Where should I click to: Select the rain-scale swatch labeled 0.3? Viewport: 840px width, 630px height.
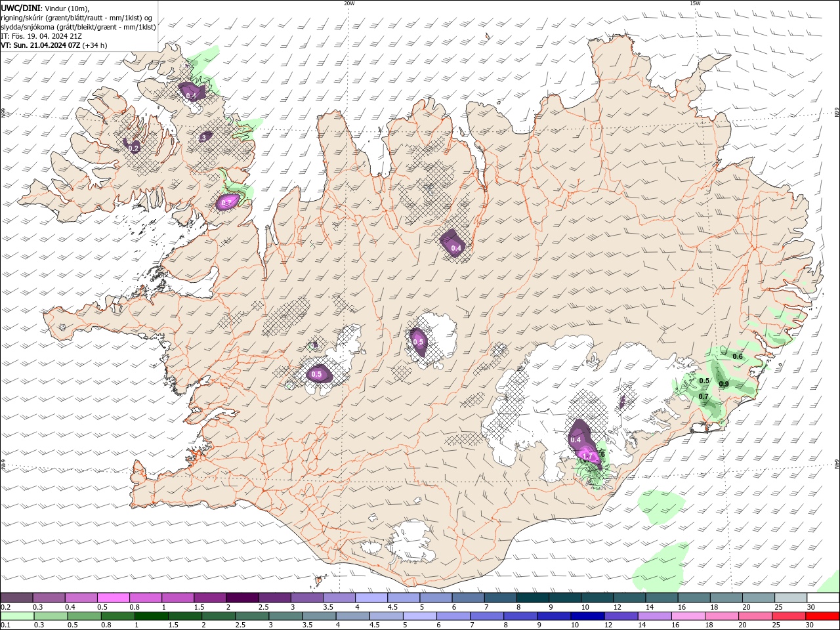pos(51,616)
